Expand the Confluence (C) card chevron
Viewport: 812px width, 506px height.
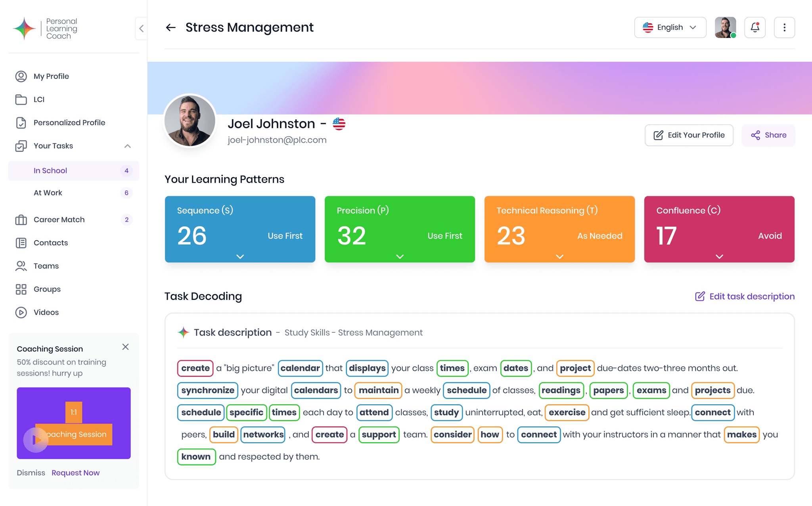pyautogui.click(x=719, y=256)
